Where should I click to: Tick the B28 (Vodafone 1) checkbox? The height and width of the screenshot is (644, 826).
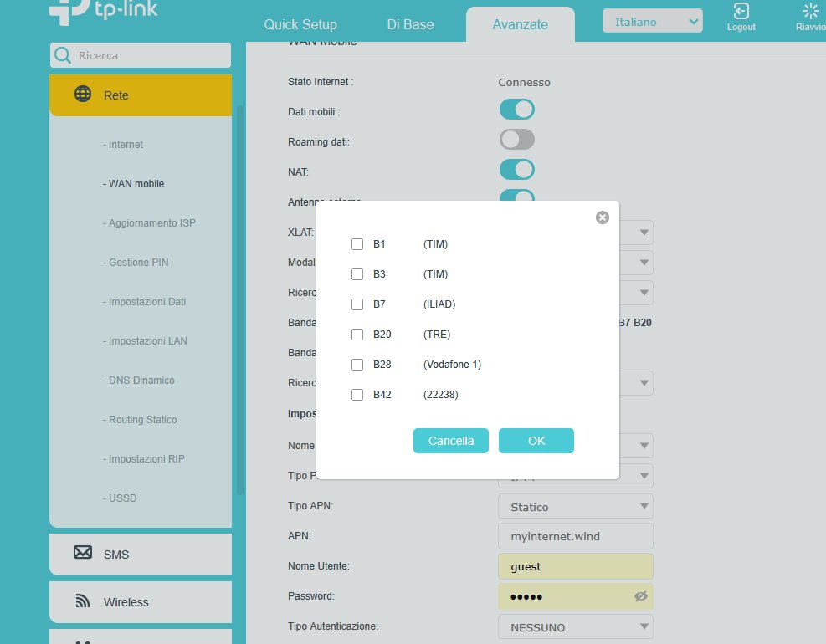pos(357,365)
